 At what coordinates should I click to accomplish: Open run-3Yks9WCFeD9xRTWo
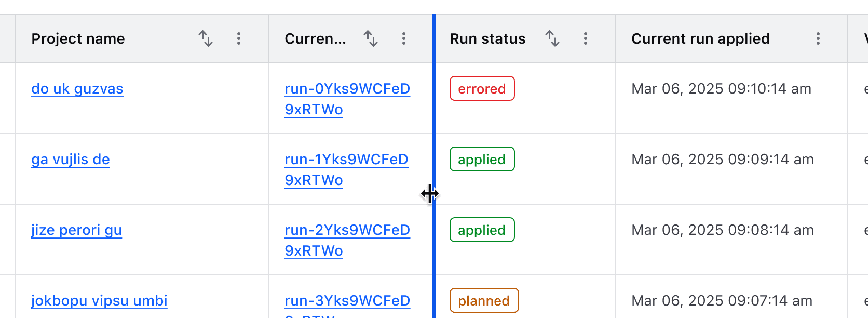pos(347,300)
